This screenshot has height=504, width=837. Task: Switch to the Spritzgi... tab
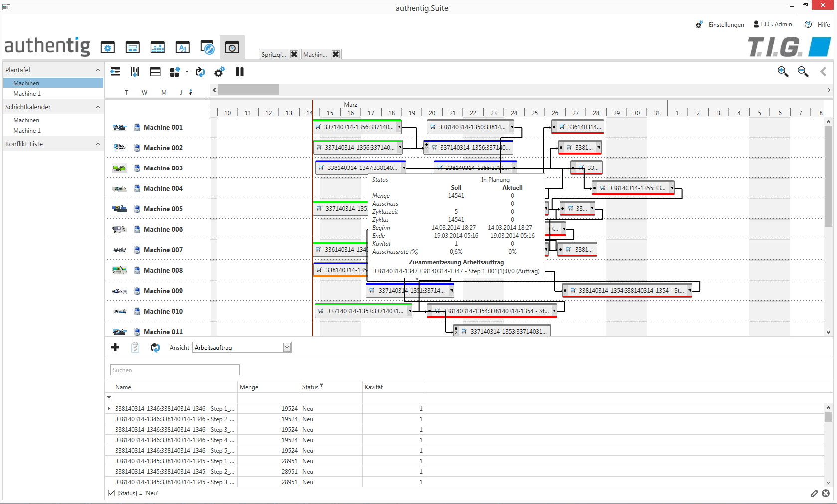(274, 54)
